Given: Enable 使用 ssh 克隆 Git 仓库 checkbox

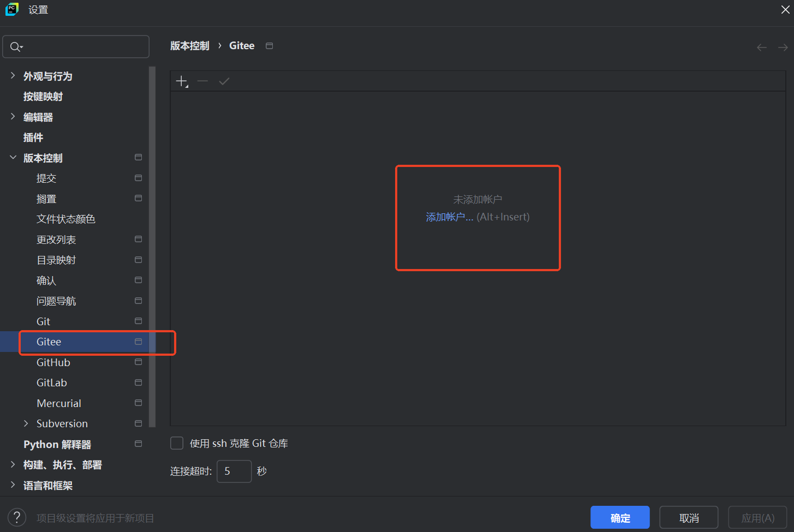Looking at the screenshot, I should tap(177, 443).
